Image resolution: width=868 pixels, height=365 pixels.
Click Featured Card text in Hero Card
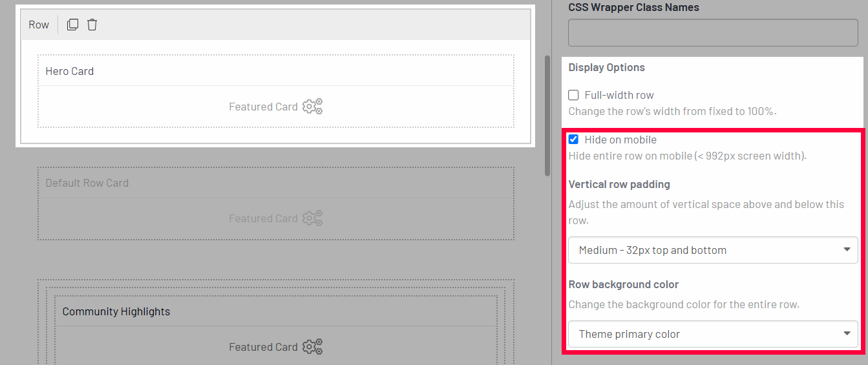click(263, 107)
